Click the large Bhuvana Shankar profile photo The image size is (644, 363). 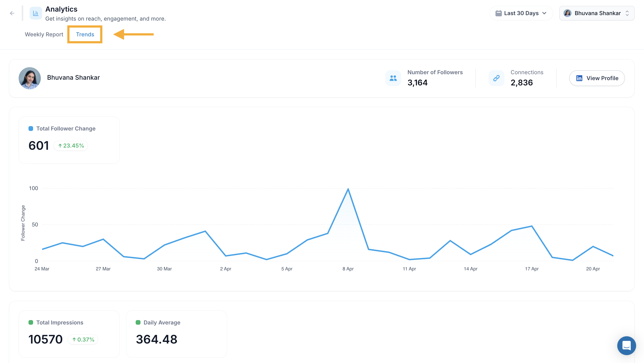(30, 78)
